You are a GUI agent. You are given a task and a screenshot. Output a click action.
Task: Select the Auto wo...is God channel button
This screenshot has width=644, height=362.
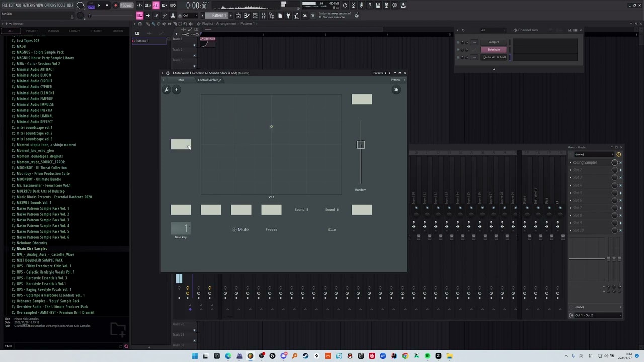click(x=494, y=57)
